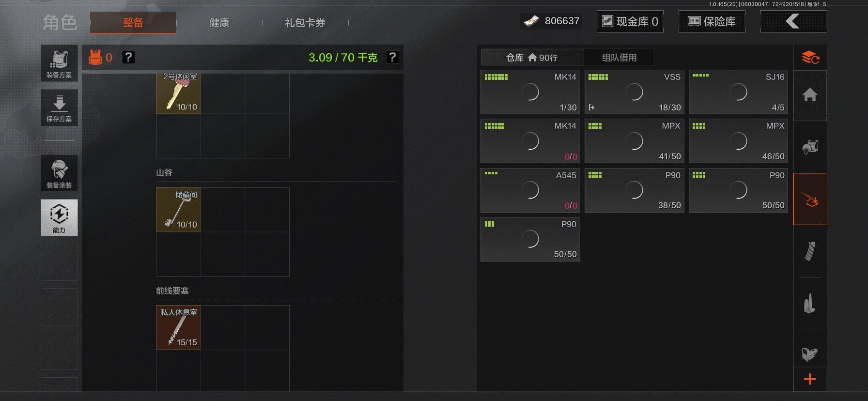Select the 2号休闲室 key item
This screenshot has height=401, width=868.
178,93
